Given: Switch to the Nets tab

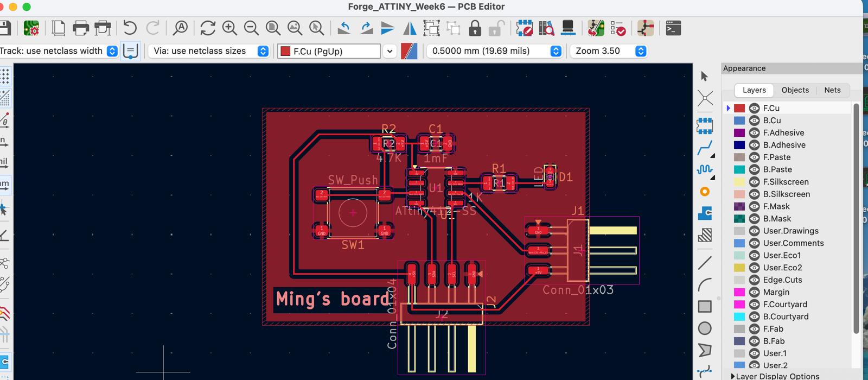Looking at the screenshot, I should [832, 90].
